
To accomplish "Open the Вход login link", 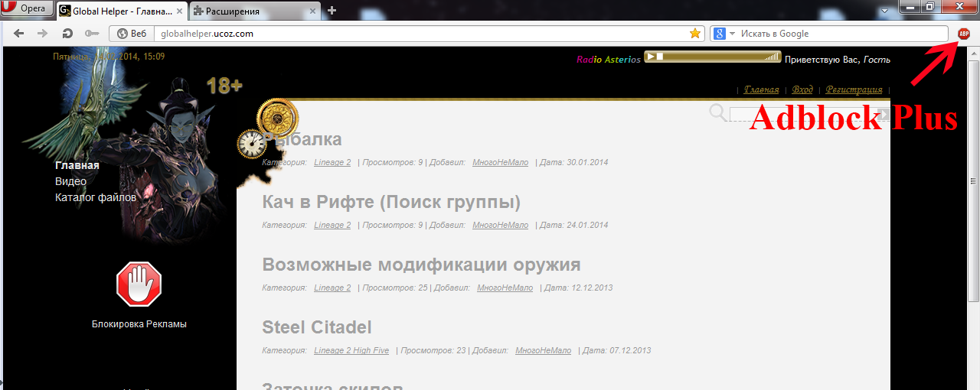I will [x=802, y=89].
